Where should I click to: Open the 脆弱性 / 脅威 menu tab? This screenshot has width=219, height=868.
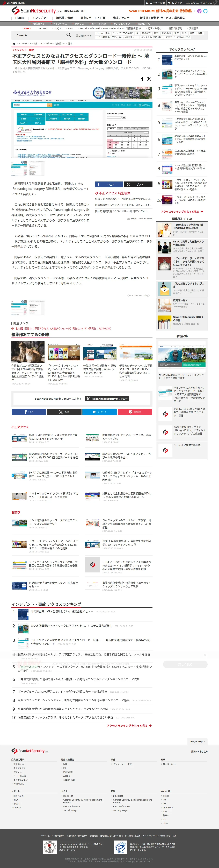[64, 18]
